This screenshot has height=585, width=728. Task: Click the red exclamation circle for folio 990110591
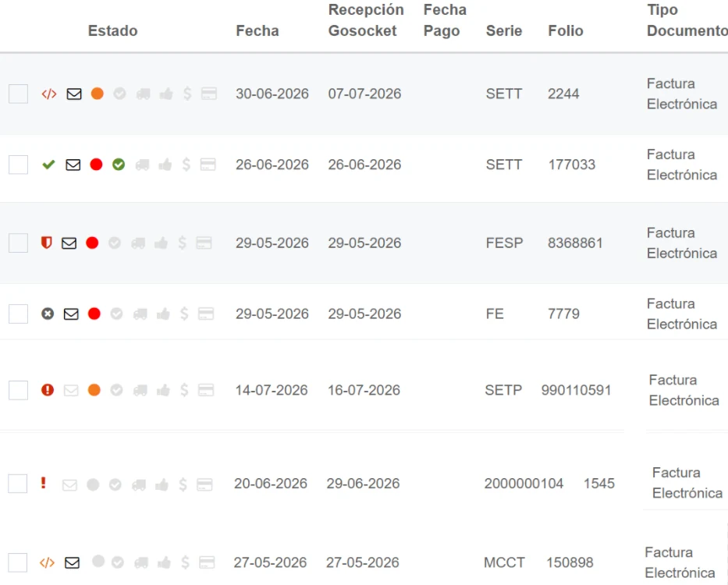48,389
